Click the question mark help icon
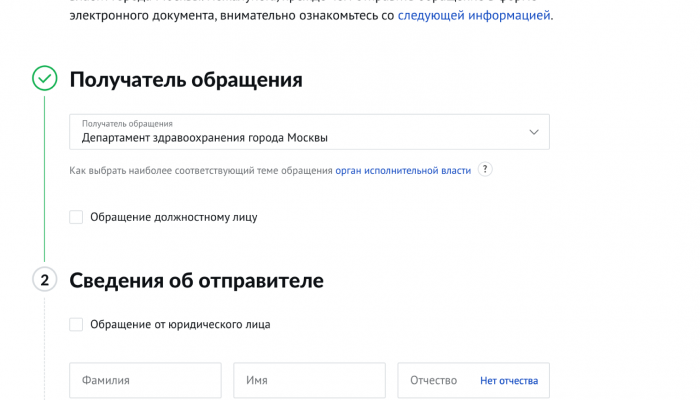 click(x=485, y=170)
